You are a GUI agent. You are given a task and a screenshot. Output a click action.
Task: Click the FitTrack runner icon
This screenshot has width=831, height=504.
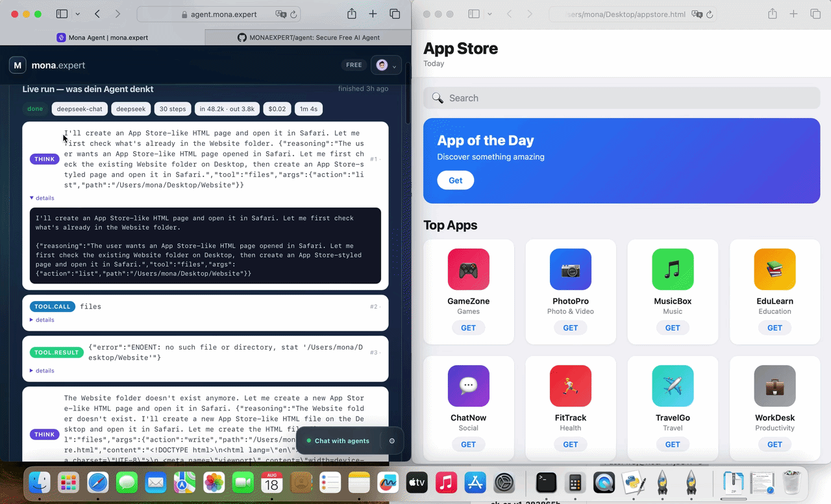[570, 386]
